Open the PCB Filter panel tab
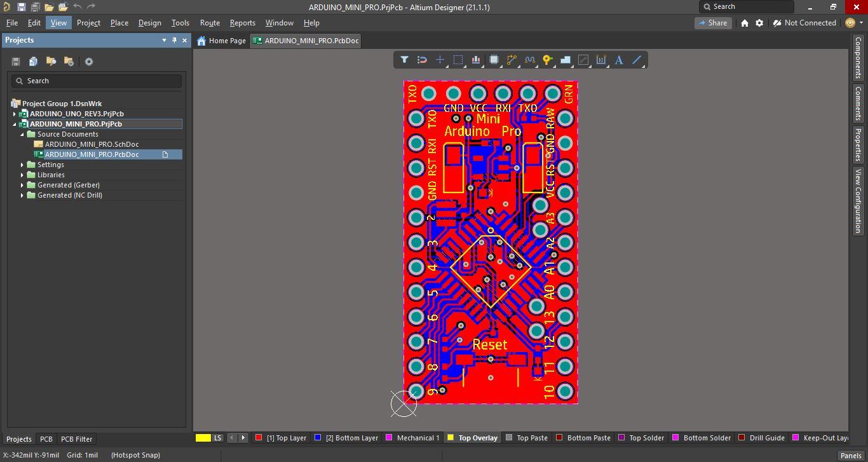This screenshot has height=462, width=868. click(x=76, y=439)
